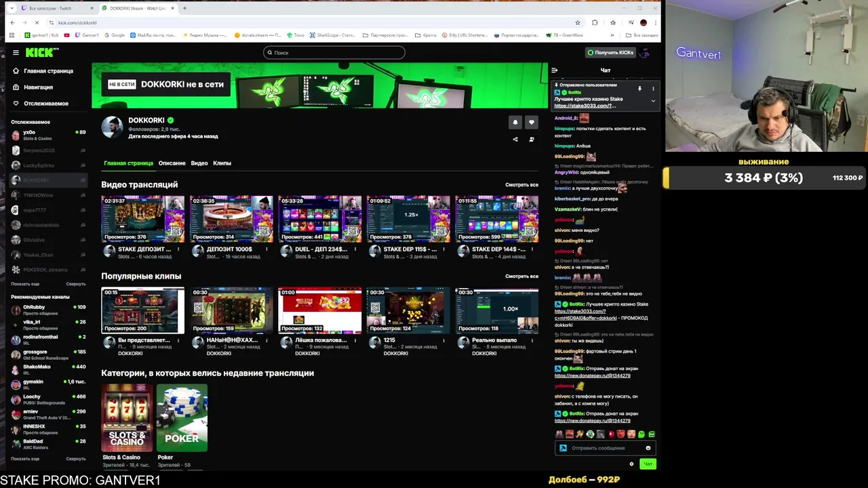
Task: Click the DOKKORKI channel avatar
Action: click(x=112, y=127)
